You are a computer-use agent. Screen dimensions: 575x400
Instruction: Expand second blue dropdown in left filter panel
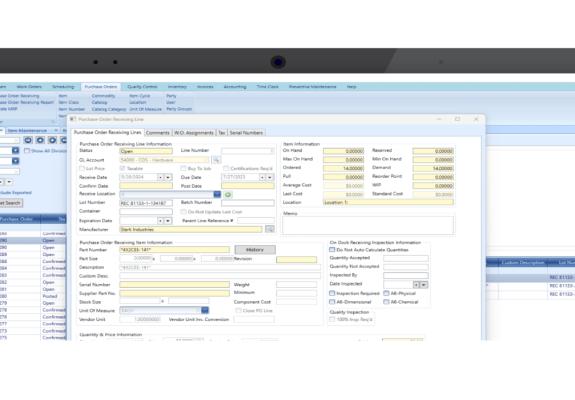pos(15,161)
